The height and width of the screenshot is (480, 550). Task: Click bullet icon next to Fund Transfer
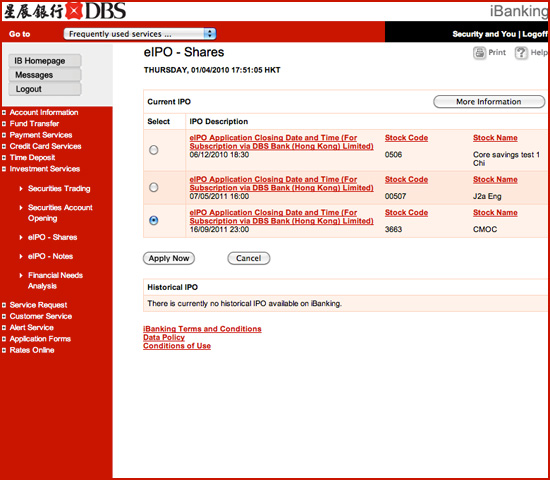[4, 124]
